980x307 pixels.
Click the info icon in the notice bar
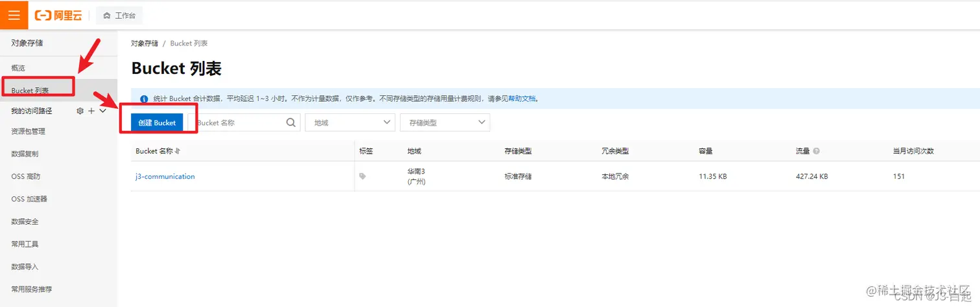(144, 99)
